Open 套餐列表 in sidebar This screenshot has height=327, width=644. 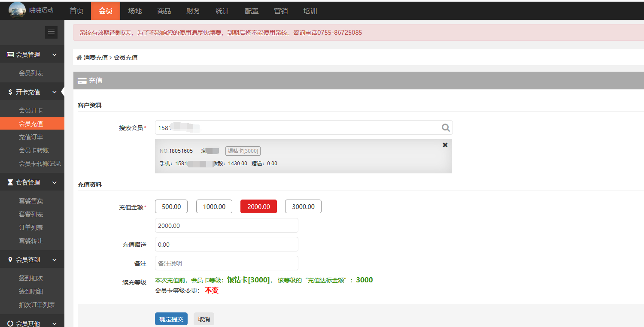[x=31, y=214]
